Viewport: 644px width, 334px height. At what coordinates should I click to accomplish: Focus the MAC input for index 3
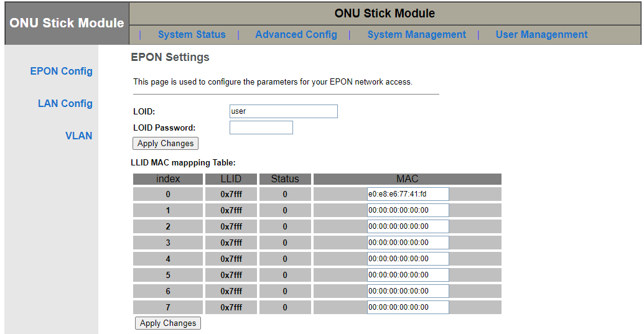[x=408, y=243]
